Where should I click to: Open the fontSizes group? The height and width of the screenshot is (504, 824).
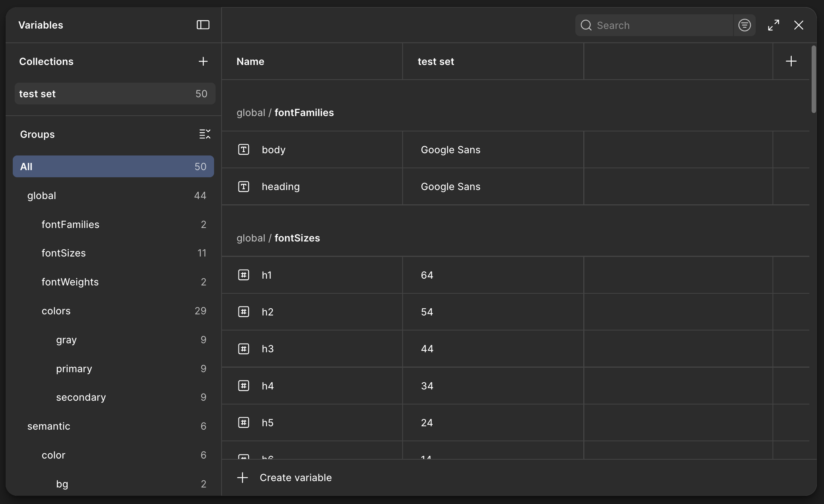coord(113,253)
